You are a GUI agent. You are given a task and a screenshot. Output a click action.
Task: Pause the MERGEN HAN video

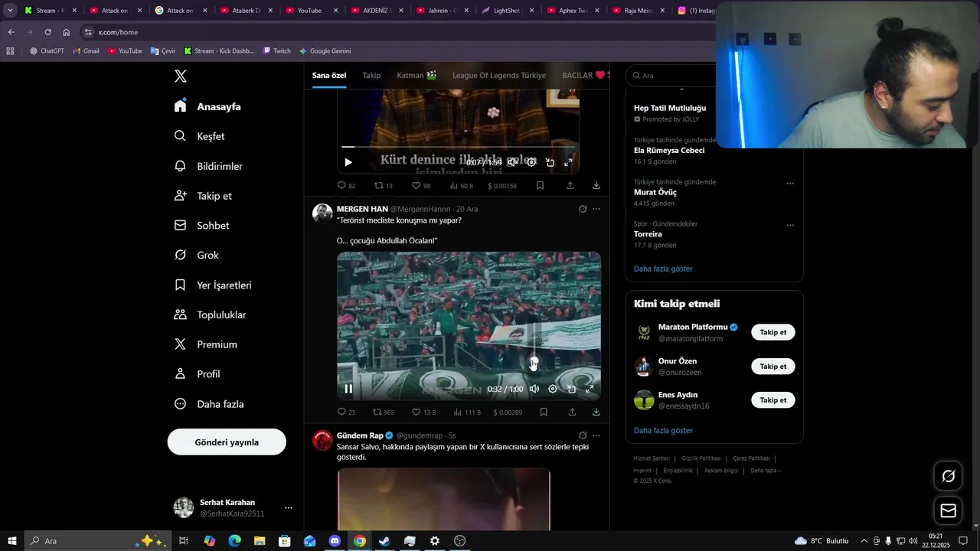coord(348,389)
